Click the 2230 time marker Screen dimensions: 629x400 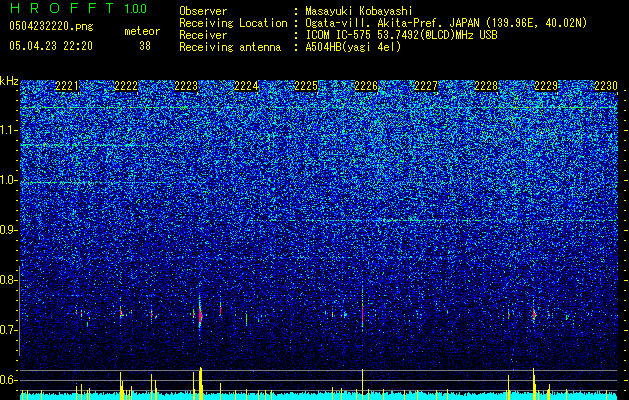click(606, 86)
